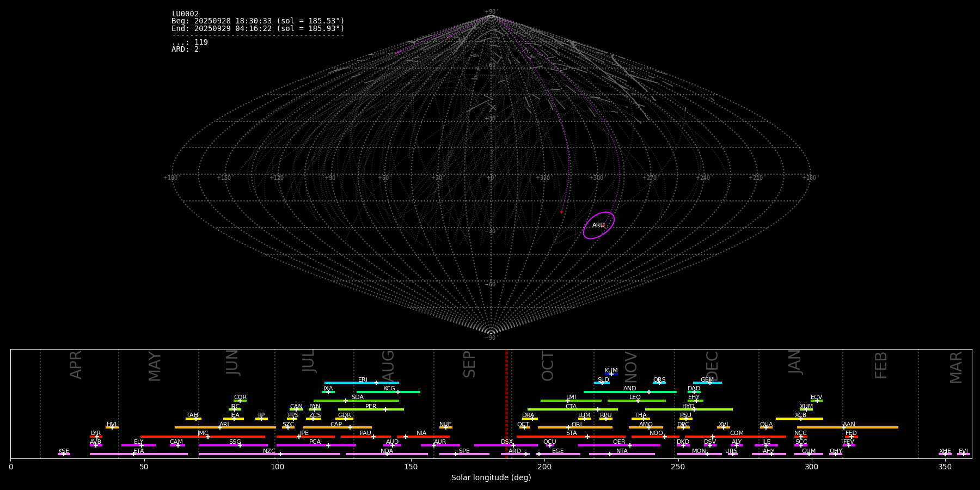This screenshot has height=490, width=980.
Task: Select the LEO shower bar
Action: pos(636,401)
